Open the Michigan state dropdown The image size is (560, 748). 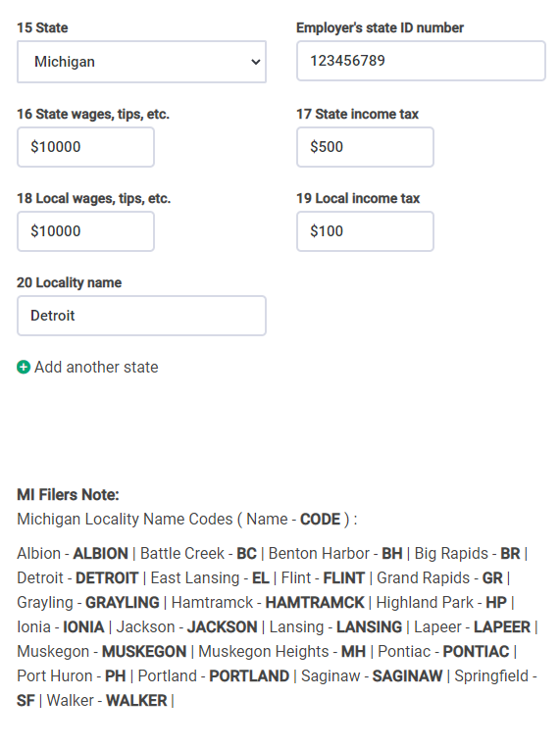pos(141,62)
